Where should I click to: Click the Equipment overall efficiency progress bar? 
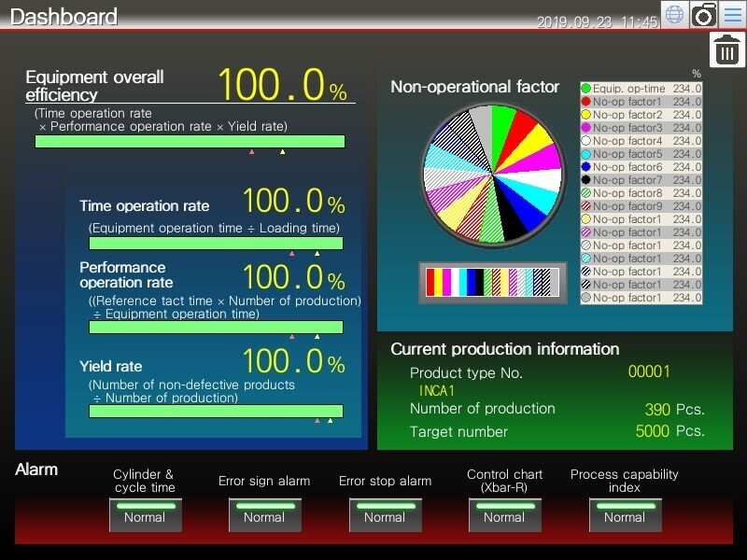(190, 142)
